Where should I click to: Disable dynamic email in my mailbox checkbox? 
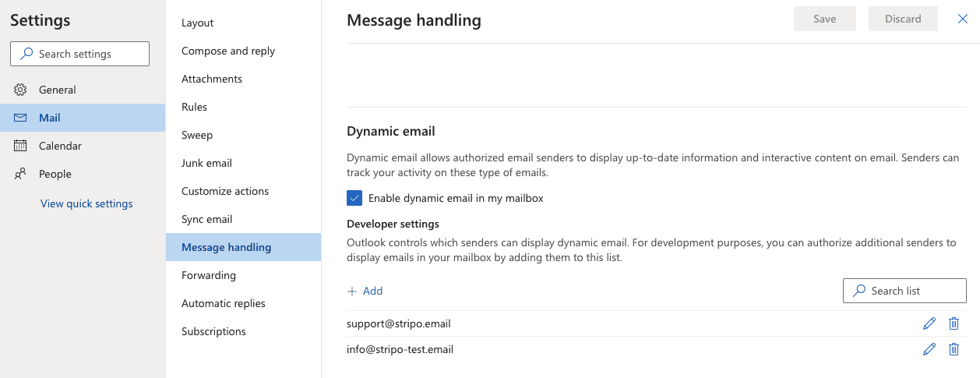click(x=355, y=198)
